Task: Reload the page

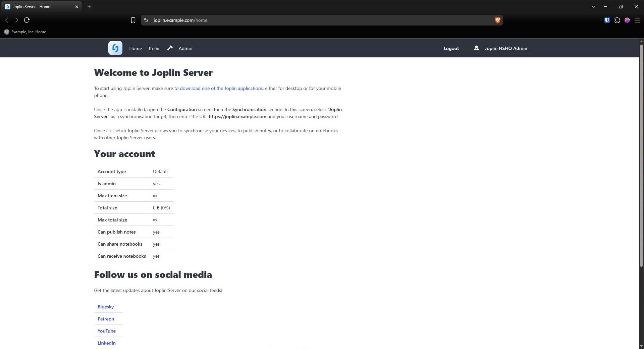Action: pos(27,20)
